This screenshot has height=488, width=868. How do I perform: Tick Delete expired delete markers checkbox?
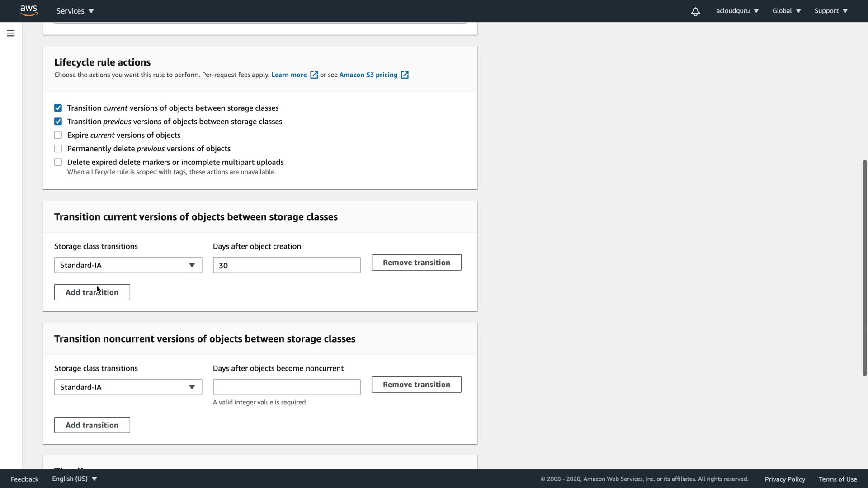pos(58,162)
